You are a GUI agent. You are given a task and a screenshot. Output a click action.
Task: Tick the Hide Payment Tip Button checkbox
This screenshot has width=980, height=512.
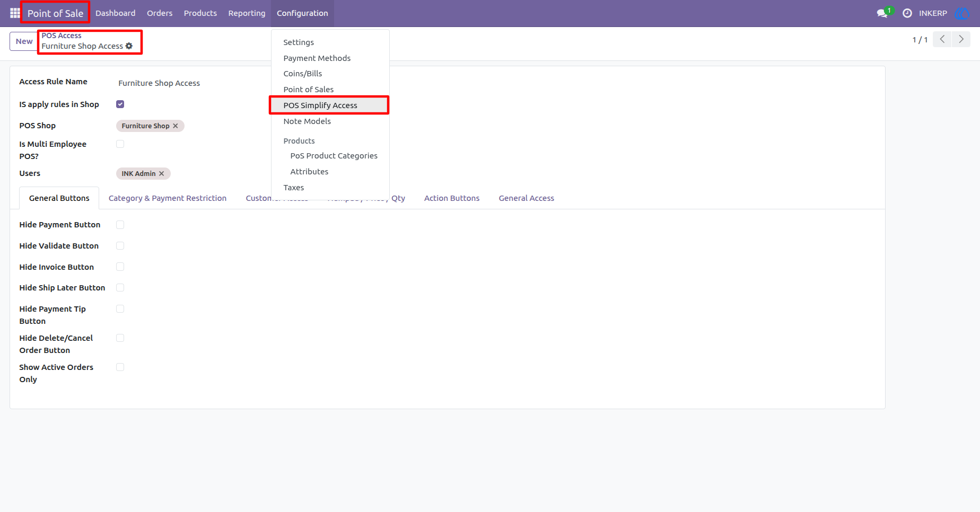click(120, 309)
